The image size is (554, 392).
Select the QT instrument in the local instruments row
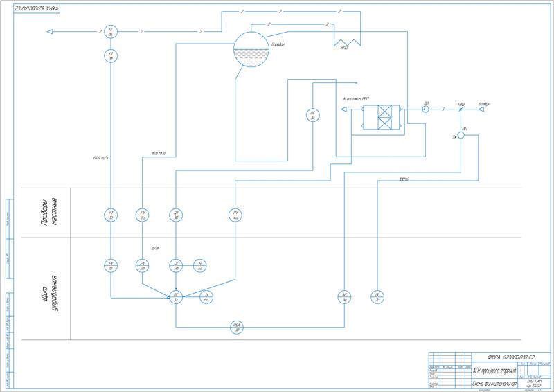(176, 215)
